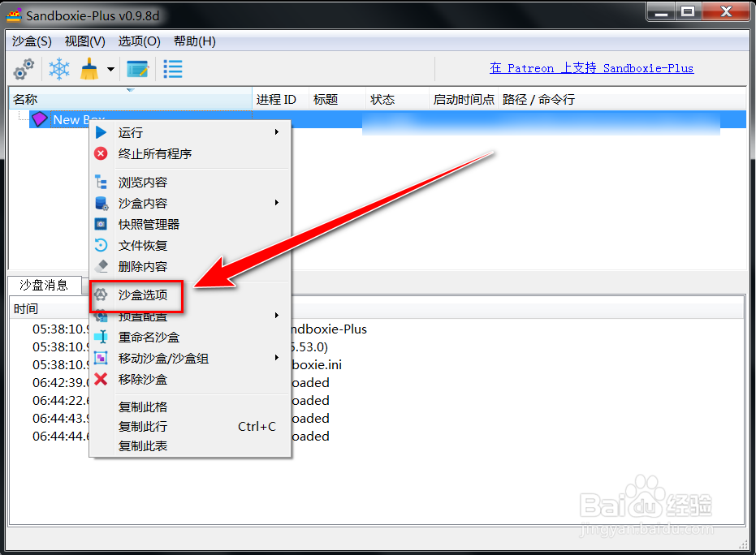Open the edit ini notepad icon in toolbar
Viewport: 756px width, 555px height.
(136, 68)
